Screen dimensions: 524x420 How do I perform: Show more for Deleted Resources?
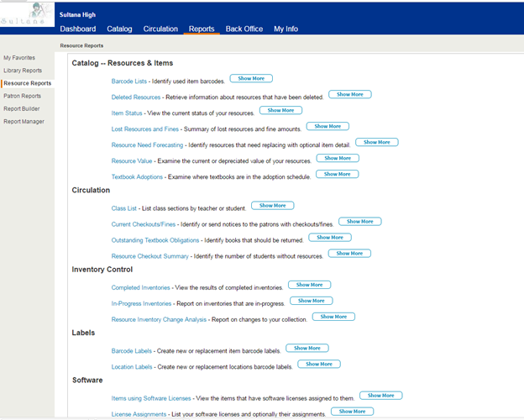[x=350, y=94]
